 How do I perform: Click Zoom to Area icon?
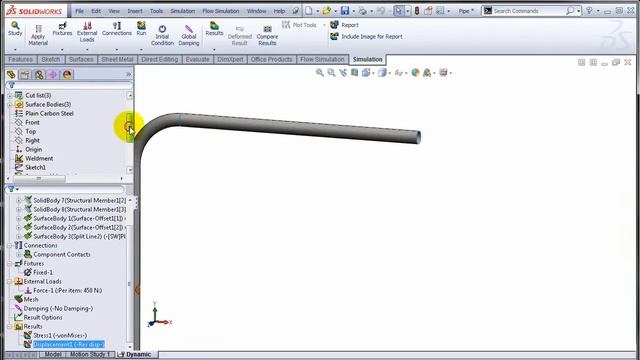[x=331, y=73]
